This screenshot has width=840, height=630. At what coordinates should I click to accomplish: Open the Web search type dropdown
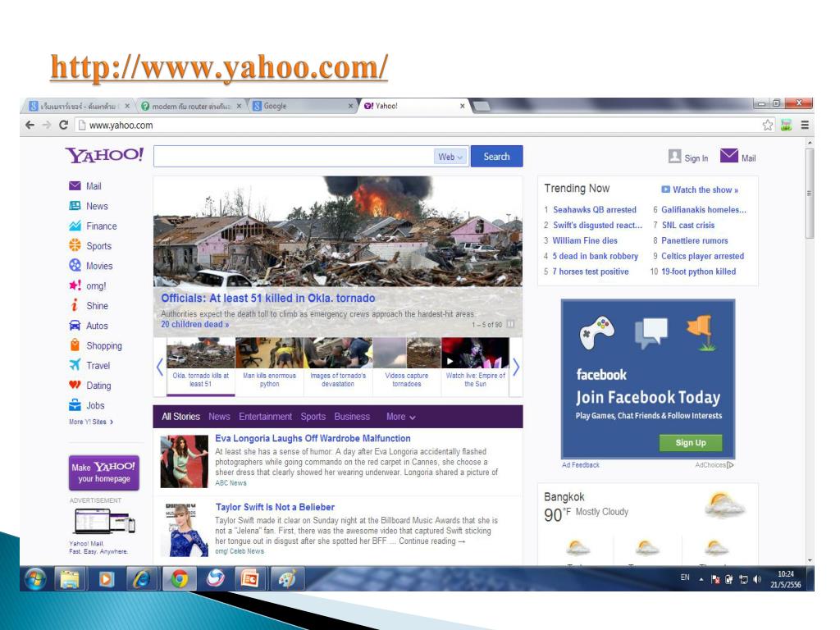click(x=450, y=157)
